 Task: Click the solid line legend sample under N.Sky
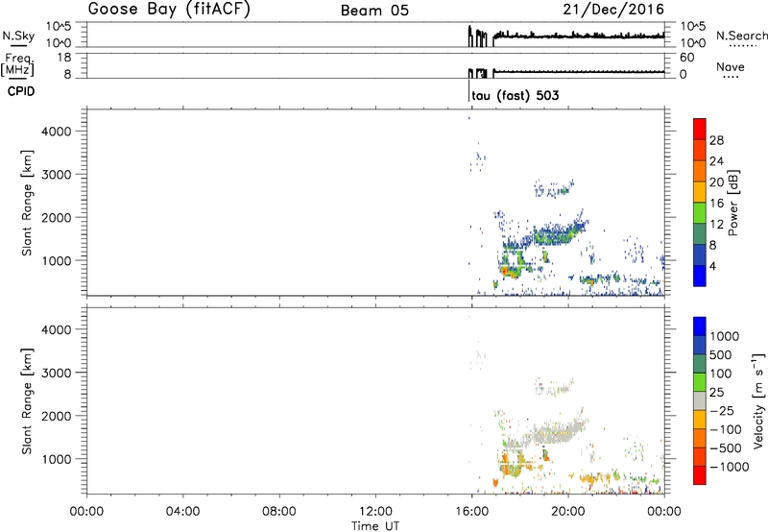pyautogui.click(x=18, y=45)
